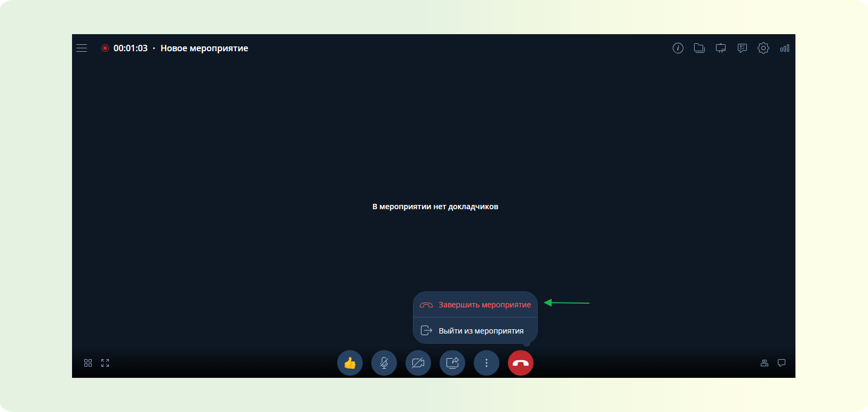Enter fullscreen mode
The image size is (868, 412).
click(105, 363)
